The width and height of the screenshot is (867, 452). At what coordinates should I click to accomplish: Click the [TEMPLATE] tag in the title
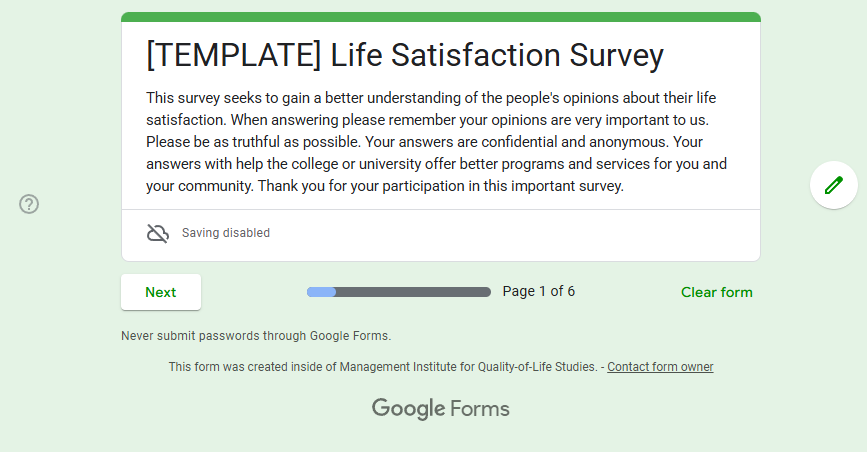234,55
